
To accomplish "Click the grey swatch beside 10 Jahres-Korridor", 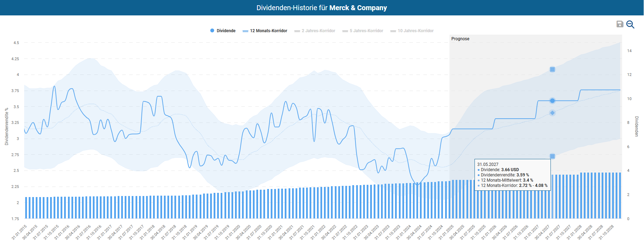I will coord(393,31).
